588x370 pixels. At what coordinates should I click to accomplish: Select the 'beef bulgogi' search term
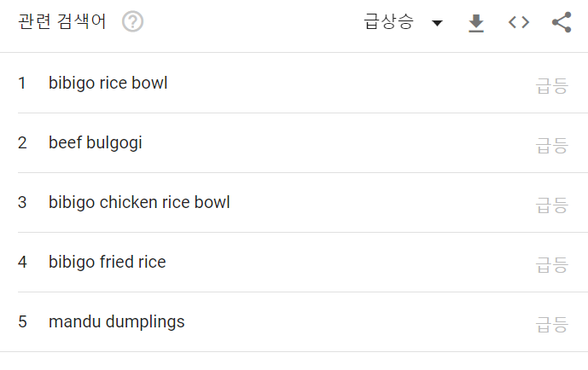click(x=96, y=143)
